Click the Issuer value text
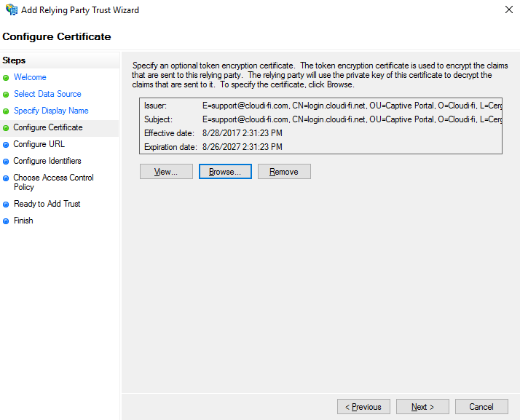The width and height of the screenshot is (520, 420). [352, 106]
